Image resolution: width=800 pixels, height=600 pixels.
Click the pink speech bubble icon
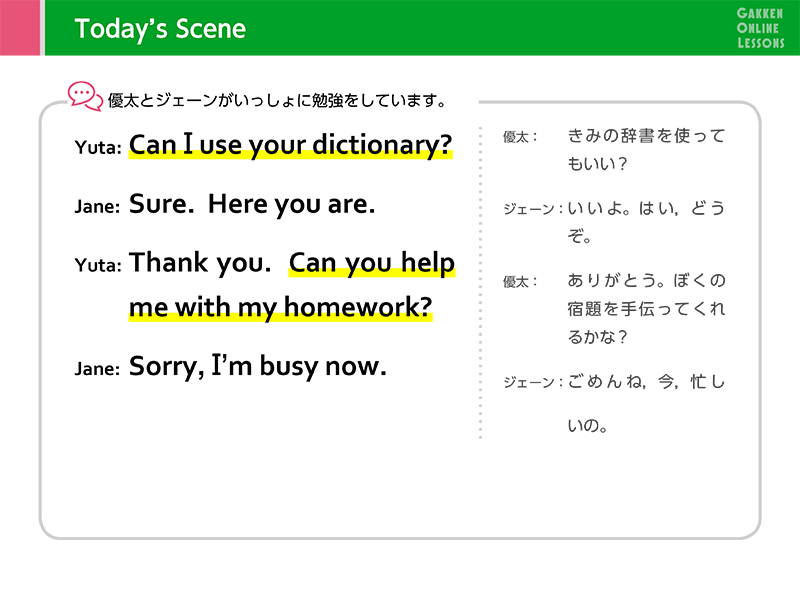tap(85, 96)
